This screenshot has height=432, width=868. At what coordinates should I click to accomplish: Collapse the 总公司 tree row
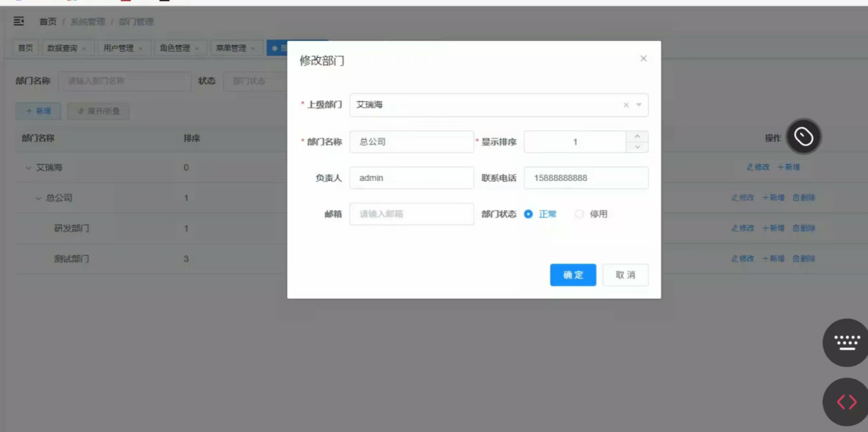[38, 198]
